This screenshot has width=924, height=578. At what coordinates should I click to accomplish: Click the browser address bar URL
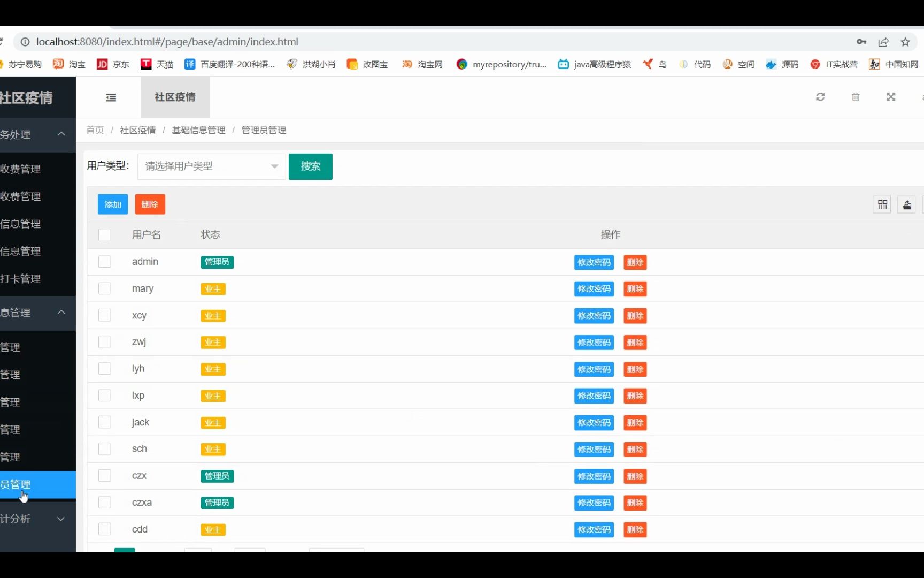167,42
